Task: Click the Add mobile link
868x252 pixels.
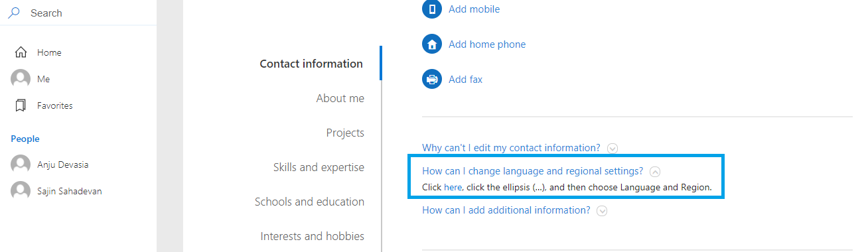Action: point(474,9)
